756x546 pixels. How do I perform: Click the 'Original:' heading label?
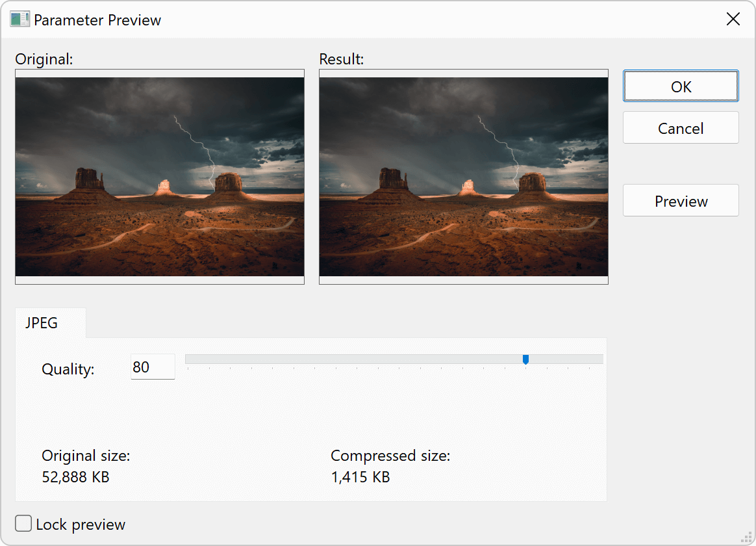(x=44, y=59)
